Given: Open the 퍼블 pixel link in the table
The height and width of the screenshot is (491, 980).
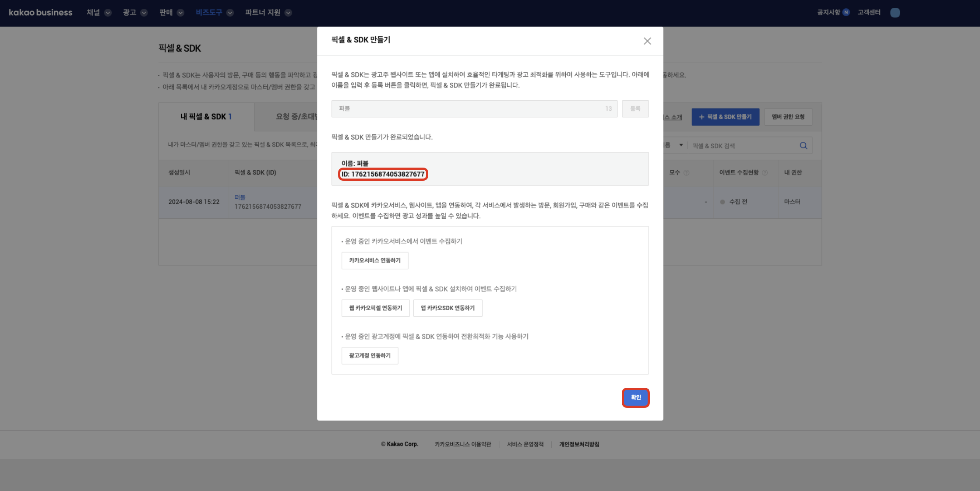Looking at the screenshot, I should coord(240,197).
